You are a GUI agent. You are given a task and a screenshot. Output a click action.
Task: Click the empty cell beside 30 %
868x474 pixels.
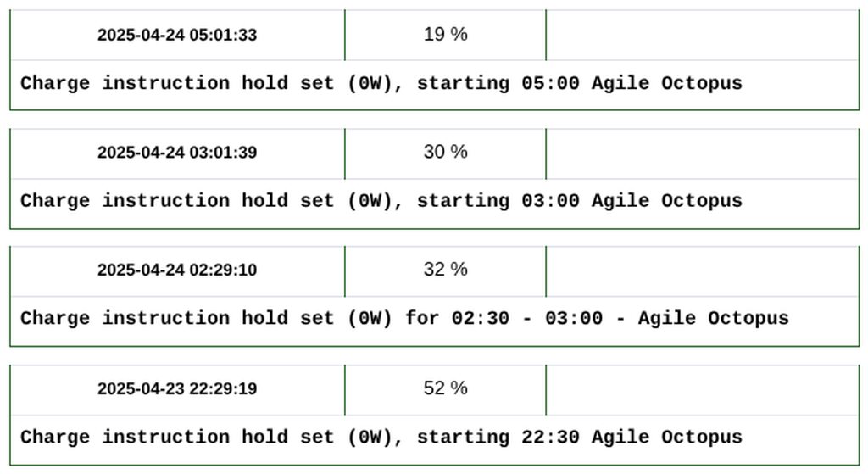tap(702, 153)
